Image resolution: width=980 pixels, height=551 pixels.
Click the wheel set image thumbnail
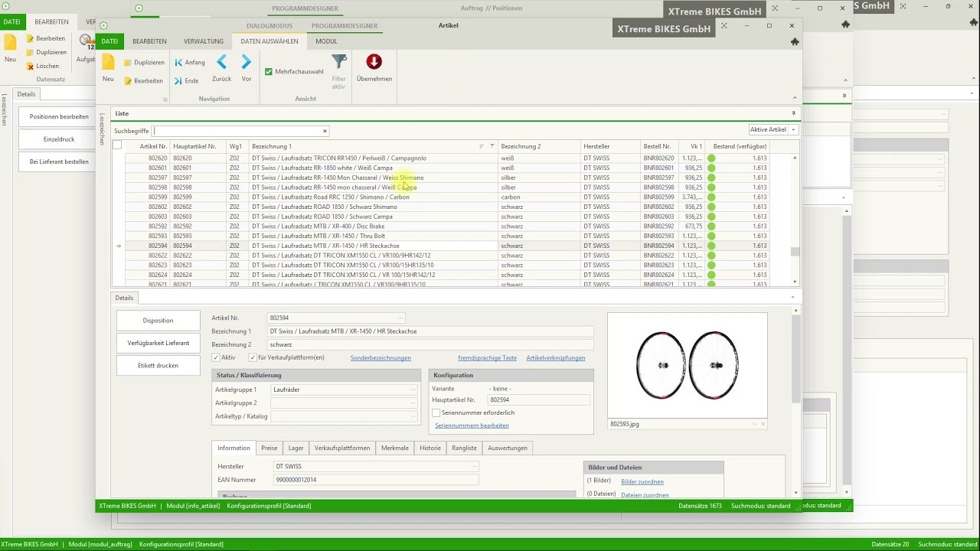[x=688, y=366]
